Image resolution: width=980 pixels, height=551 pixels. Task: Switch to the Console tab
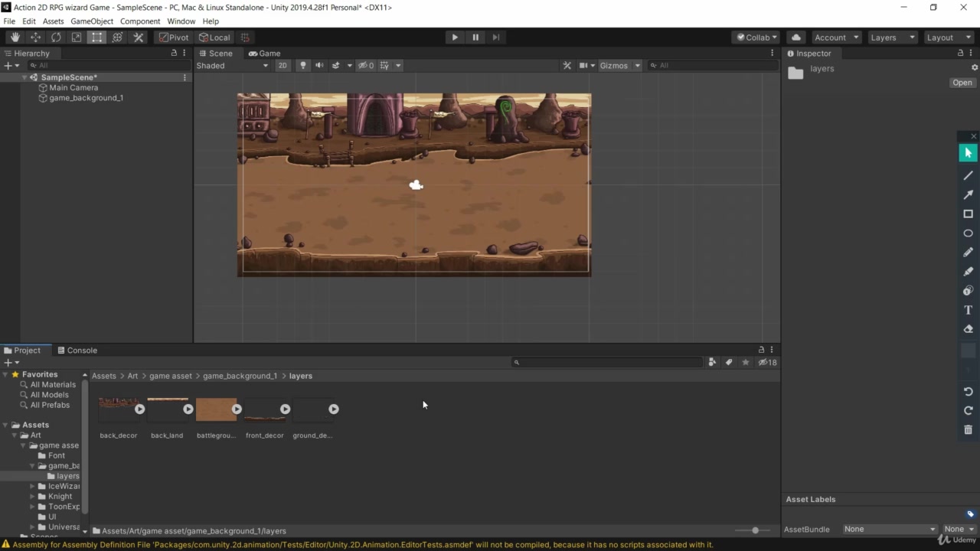82,350
